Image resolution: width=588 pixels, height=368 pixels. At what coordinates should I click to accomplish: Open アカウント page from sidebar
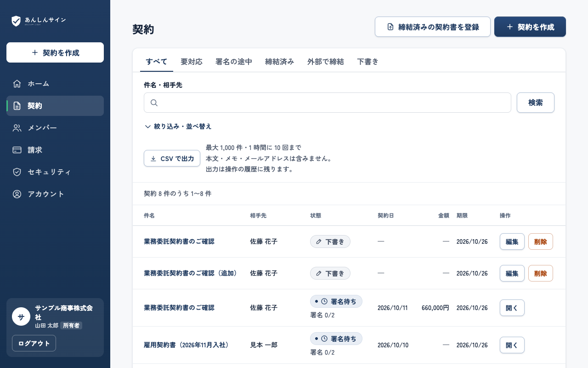click(x=55, y=194)
